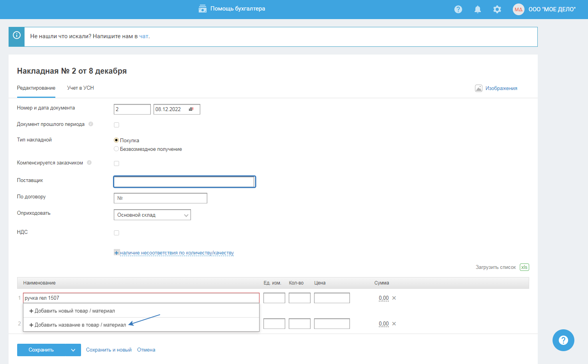Image resolution: width=588 pixels, height=364 pixels.
Task: Expand наличие несоответствия по количеству/качеству section
Action: 177,253
